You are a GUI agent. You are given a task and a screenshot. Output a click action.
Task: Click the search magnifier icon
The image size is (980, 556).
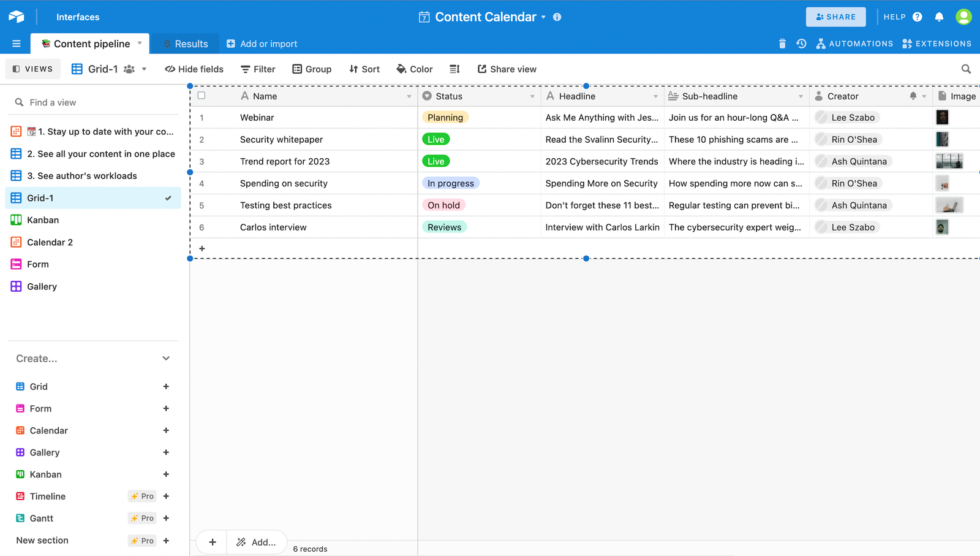coord(966,69)
